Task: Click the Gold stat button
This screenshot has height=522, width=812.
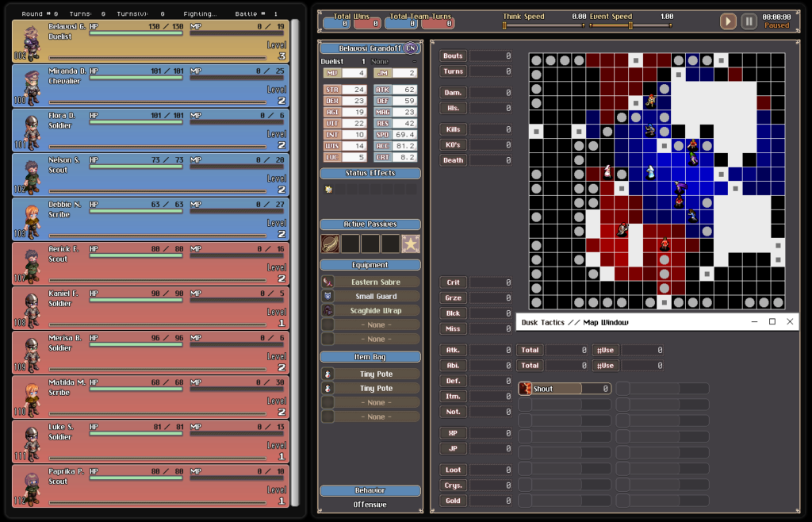Action: pos(453,501)
